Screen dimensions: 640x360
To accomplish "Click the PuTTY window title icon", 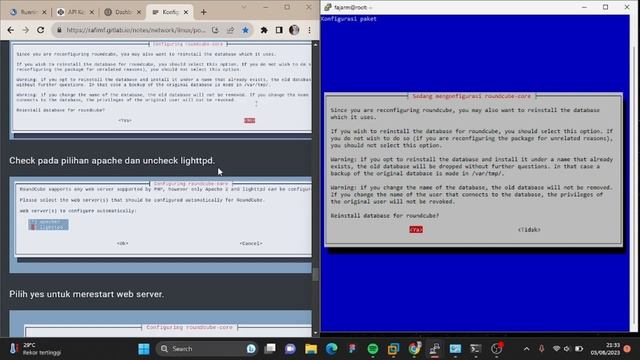I will [x=327, y=7].
